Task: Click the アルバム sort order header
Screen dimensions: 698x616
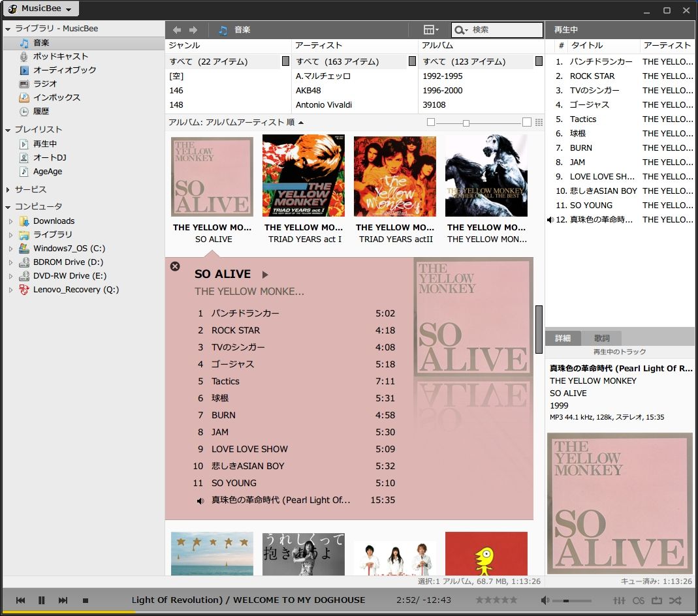Action: [236, 122]
